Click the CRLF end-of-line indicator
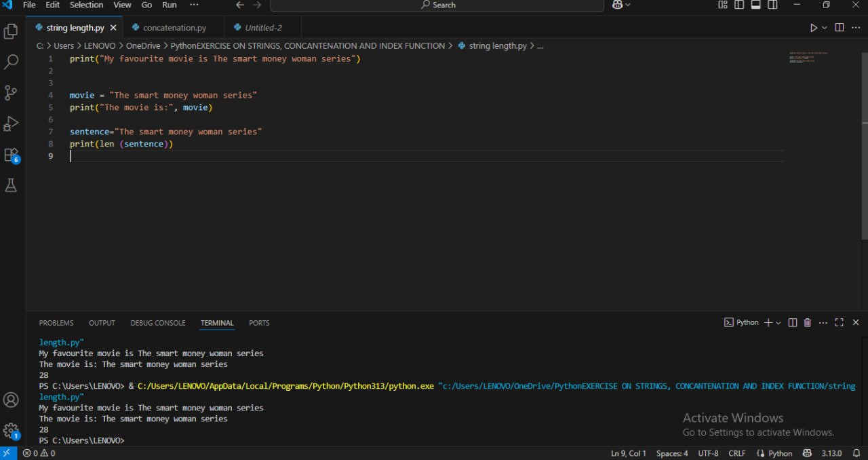Screen dimensions: 868x460 [736, 453]
